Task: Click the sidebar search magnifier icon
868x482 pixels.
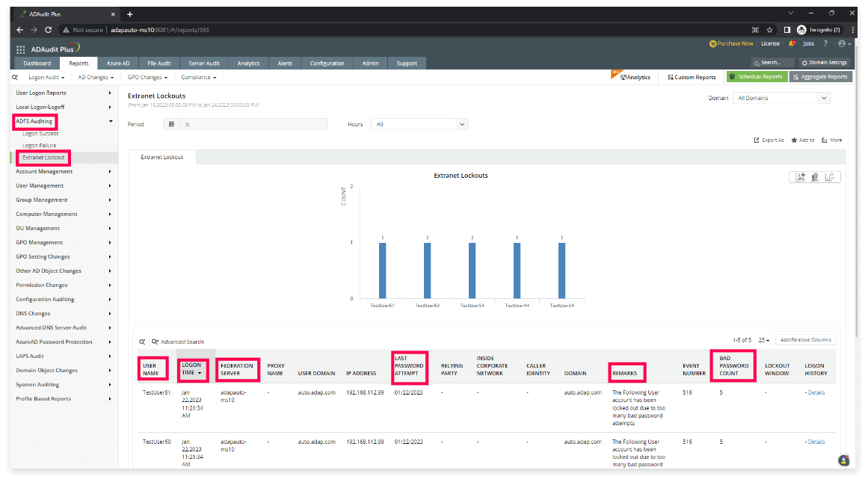Action: coord(15,78)
